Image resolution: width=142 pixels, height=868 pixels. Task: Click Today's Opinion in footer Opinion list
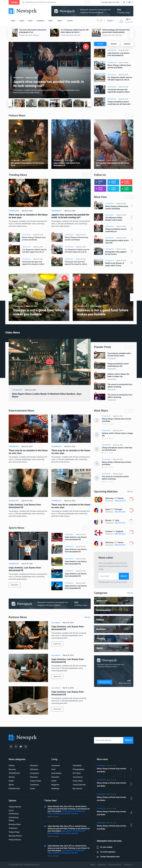(15, 807)
